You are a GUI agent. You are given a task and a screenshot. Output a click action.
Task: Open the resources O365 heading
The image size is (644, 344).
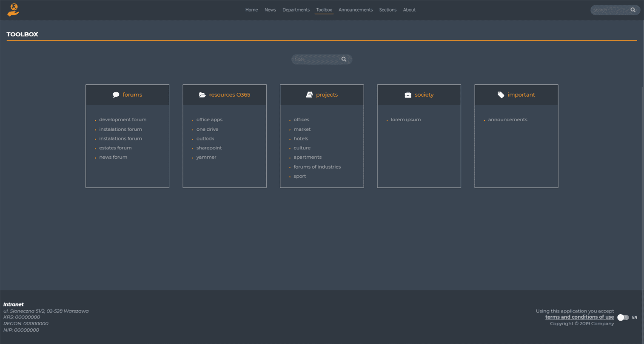coord(230,95)
